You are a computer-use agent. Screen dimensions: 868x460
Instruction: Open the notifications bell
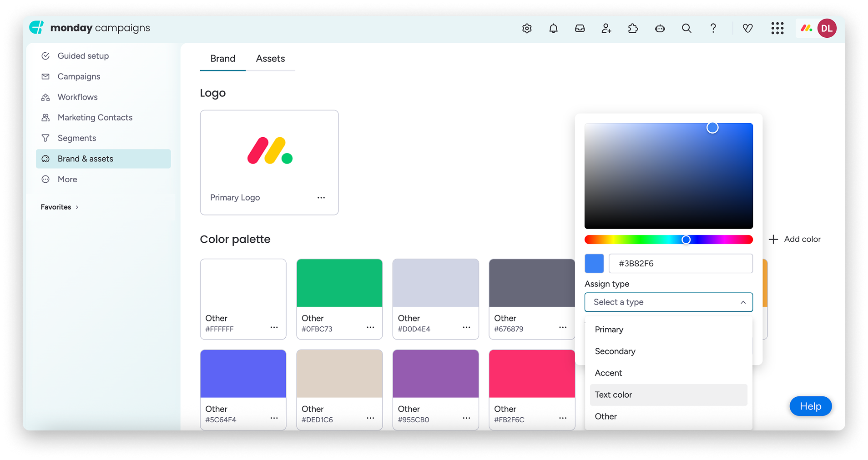click(553, 28)
